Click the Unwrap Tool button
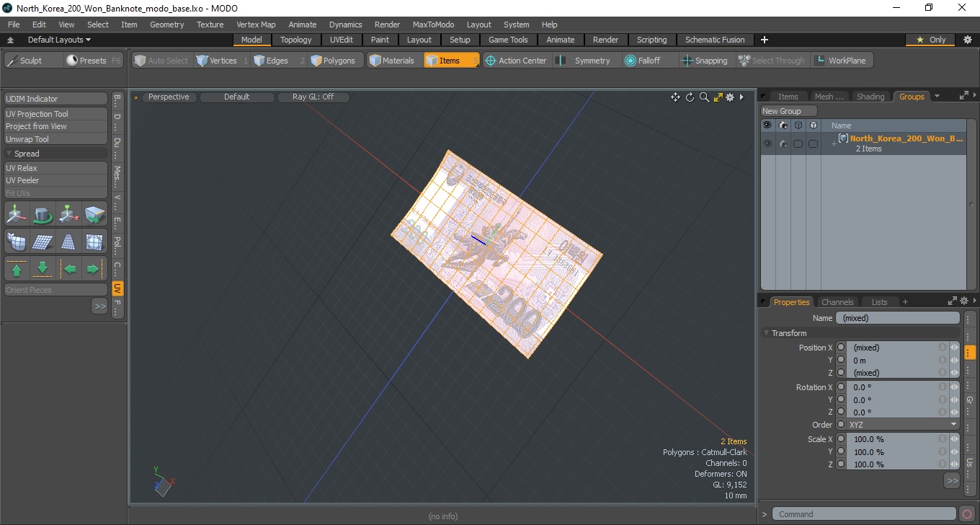This screenshot has height=525, width=980. [x=56, y=139]
